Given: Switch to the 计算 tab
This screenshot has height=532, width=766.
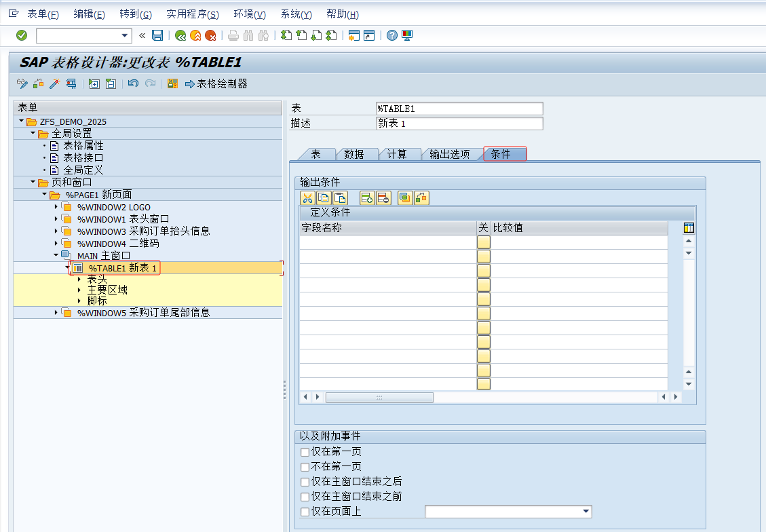Looking at the screenshot, I should click(397, 154).
